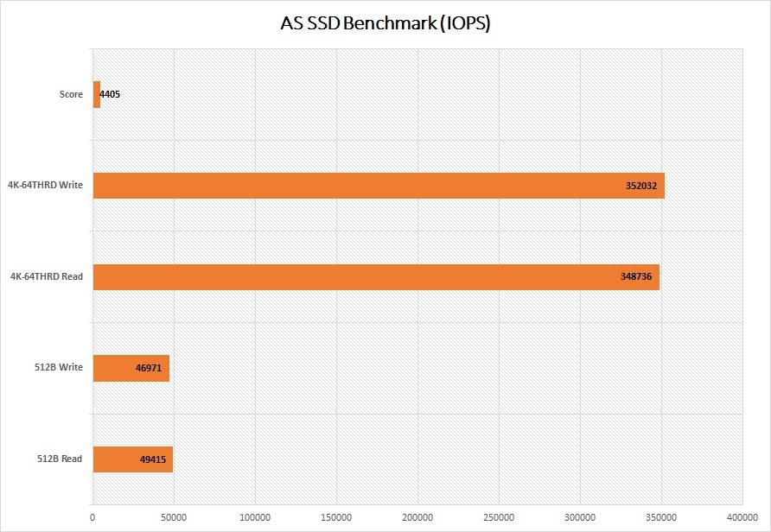Click the data label 352032
771x532 pixels.
pyautogui.click(x=641, y=187)
